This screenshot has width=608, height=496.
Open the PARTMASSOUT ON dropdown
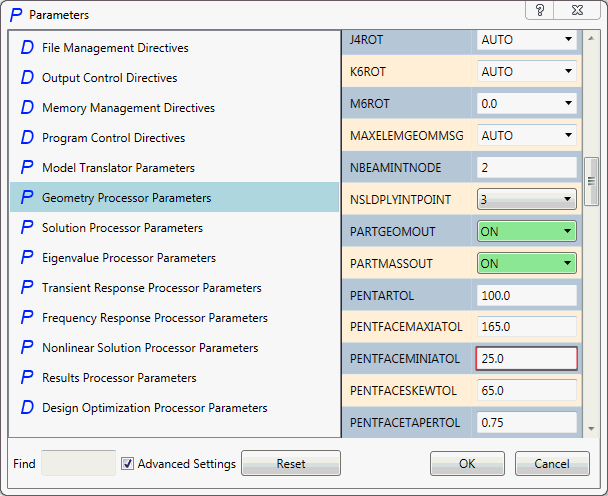point(527,263)
